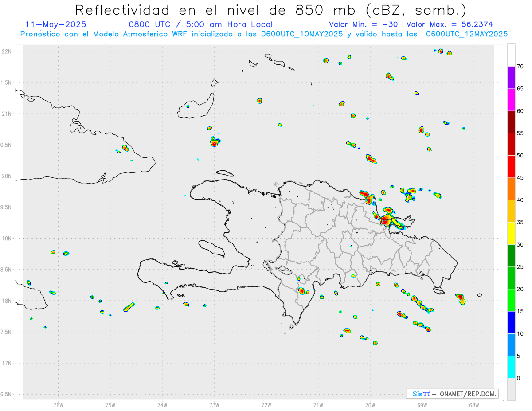Click the magenta 60–65 dBZ color band
Image resolution: width=532 pixels, height=411 pixels.
(x=511, y=100)
